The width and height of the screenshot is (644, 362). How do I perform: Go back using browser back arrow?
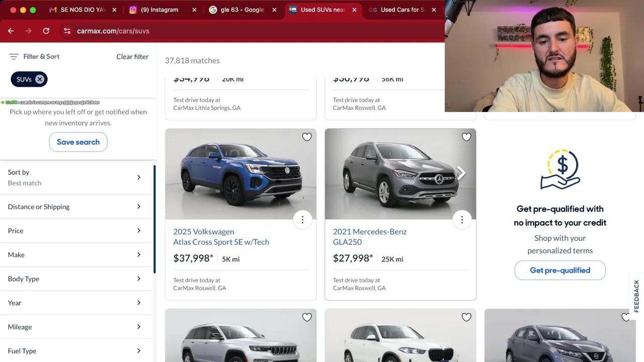coord(11,31)
